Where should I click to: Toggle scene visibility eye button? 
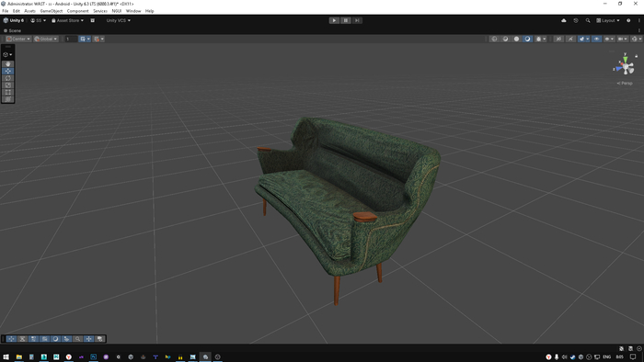pos(596,39)
